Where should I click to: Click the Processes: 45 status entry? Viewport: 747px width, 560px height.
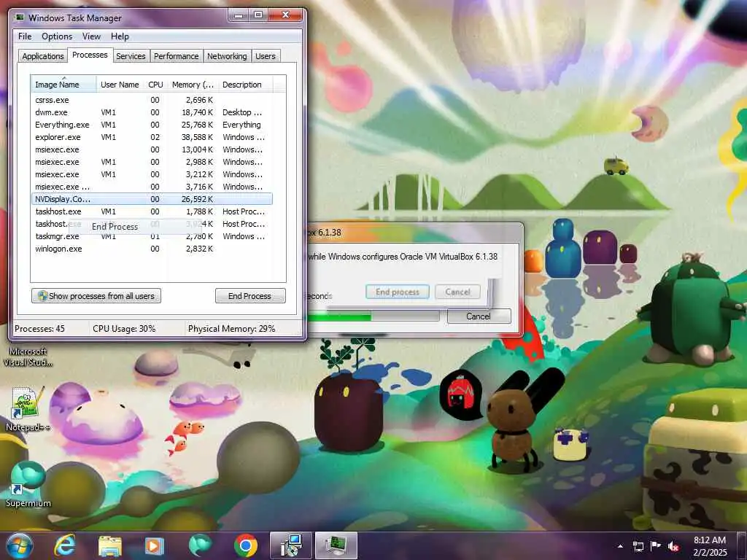[39, 329]
